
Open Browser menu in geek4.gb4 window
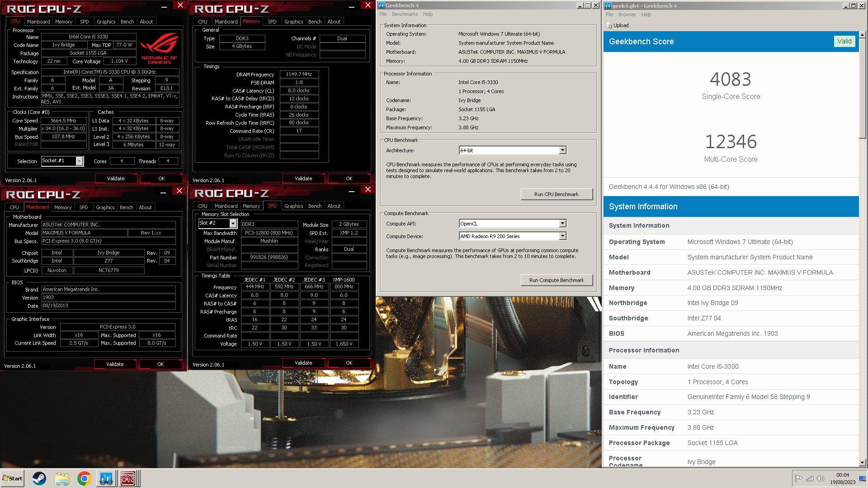click(627, 14)
